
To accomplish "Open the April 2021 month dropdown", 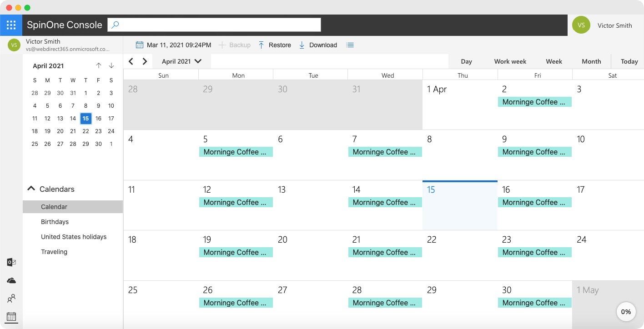I will click(181, 61).
